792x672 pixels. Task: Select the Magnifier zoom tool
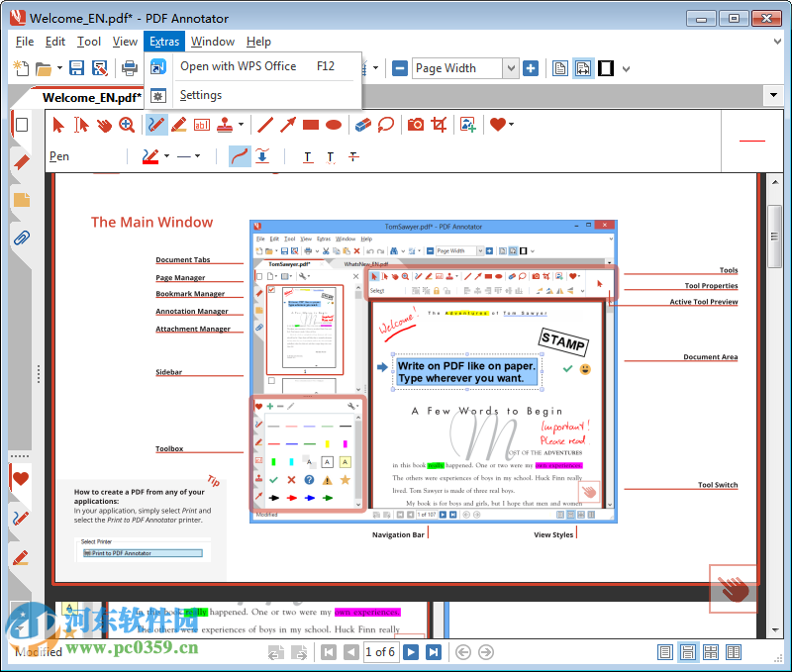[127, 125]
